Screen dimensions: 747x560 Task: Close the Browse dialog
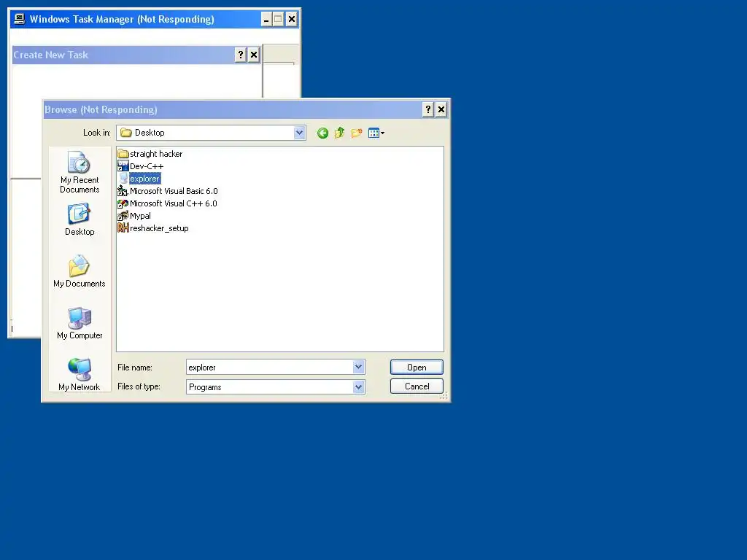click(441, 109)
